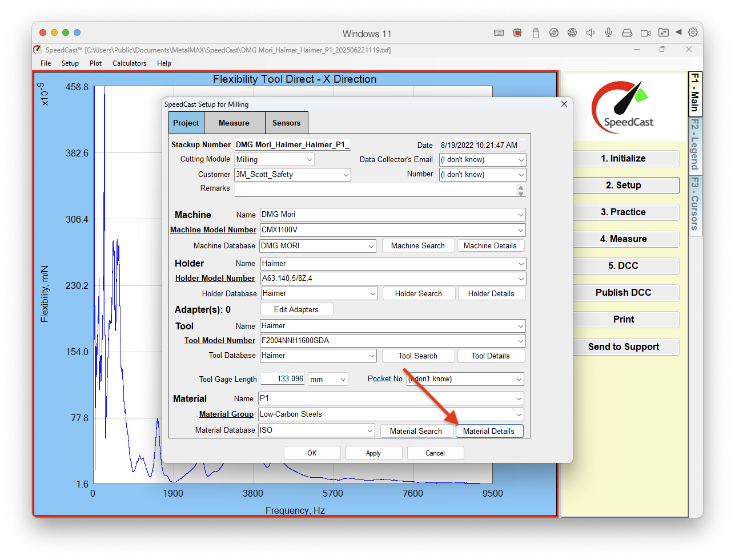Open the VM settings gear icon
Image resolution: width=735 pixels, height=560 pixels.
(693, 33)
